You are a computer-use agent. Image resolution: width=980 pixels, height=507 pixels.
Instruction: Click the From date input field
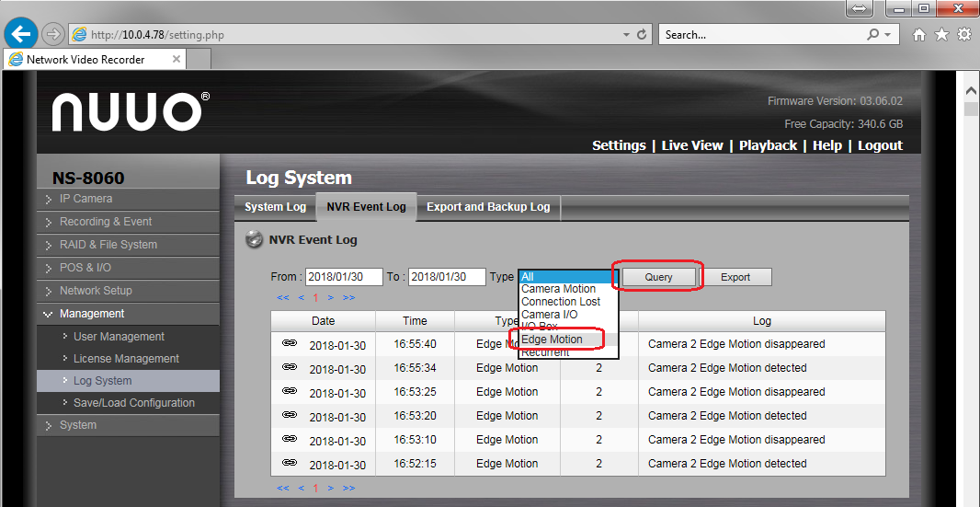(x=344, y=277)
